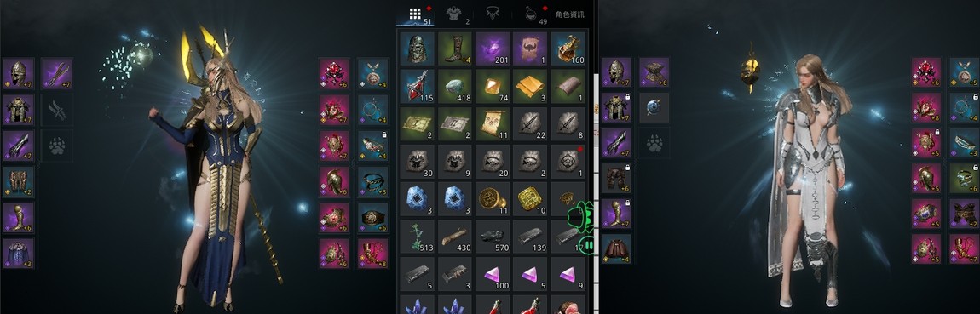Select the purple gem stack of 100
This screenshot has width=980, height=314.
tap(492, 273)
